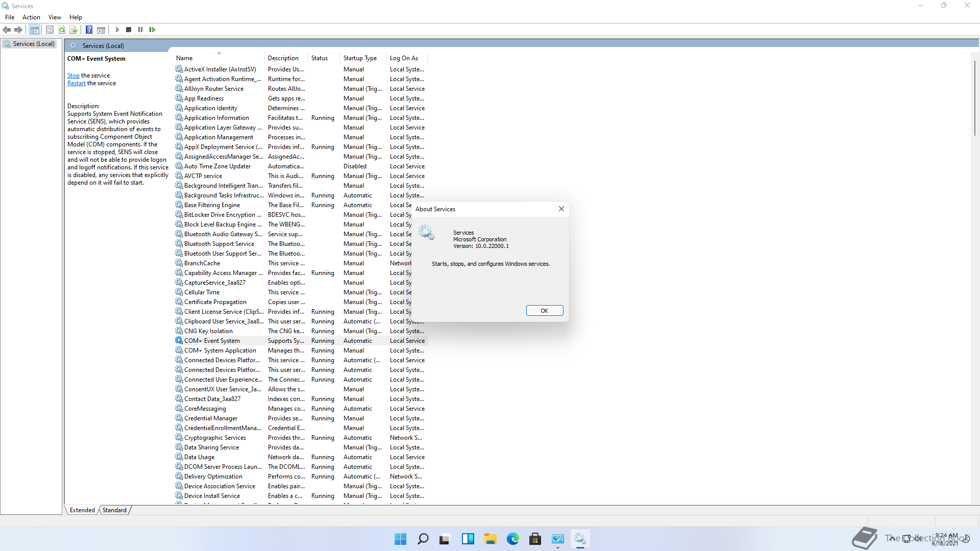Screen dimensions: 980x551
Task: Click the Restart Service icon
Action: (x=152, y=30)
